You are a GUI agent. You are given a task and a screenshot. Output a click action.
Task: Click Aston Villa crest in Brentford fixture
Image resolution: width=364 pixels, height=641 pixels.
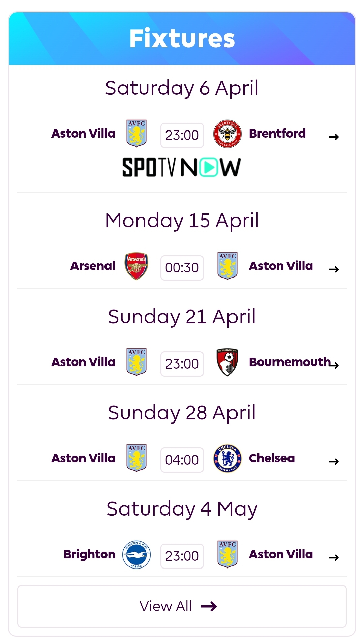pyautogui.click(x=136, y=134)
